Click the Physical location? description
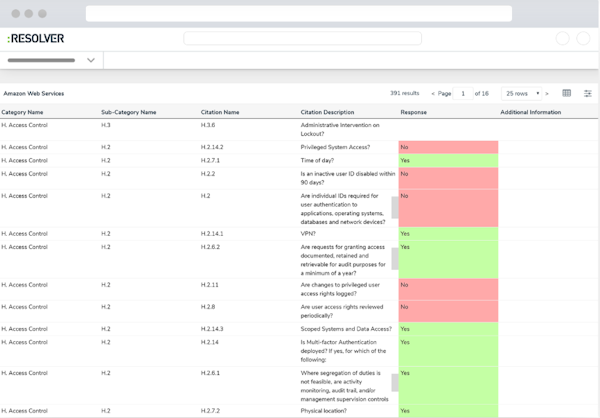600x418 pixels. click(324, 411)
